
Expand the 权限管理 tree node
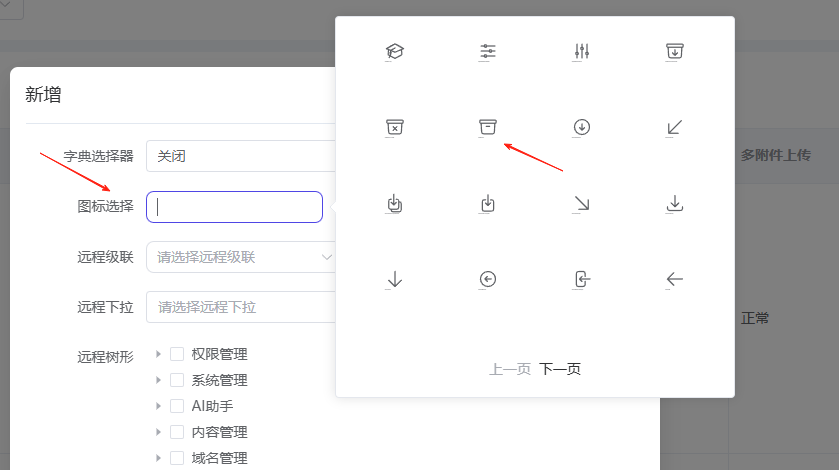tap(158, 354)
